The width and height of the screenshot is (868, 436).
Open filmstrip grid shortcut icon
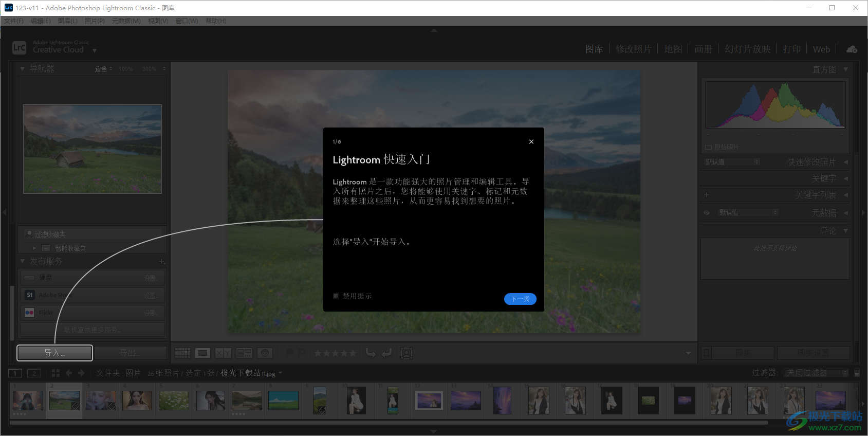click(x=56, y=373)
